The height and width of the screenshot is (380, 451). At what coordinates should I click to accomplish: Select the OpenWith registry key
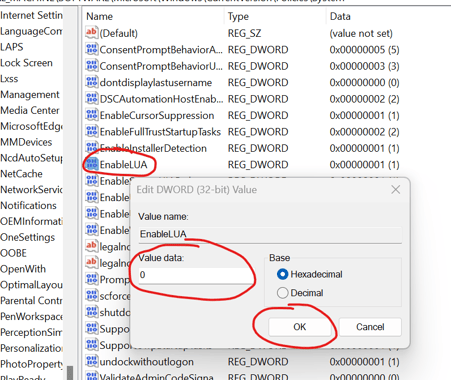coord(23,269)
